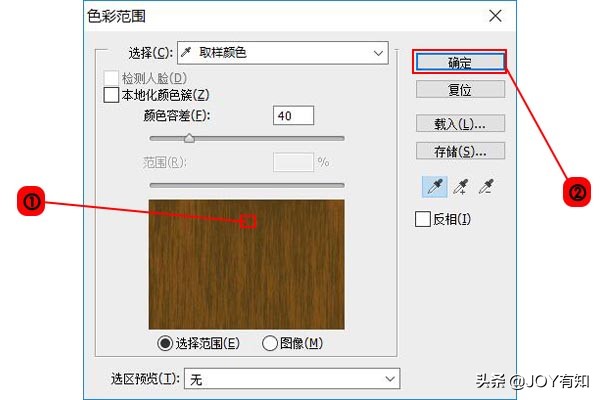Open the 选区预览 dropdown
600x400 pixels.
click(x=292, y=379)
